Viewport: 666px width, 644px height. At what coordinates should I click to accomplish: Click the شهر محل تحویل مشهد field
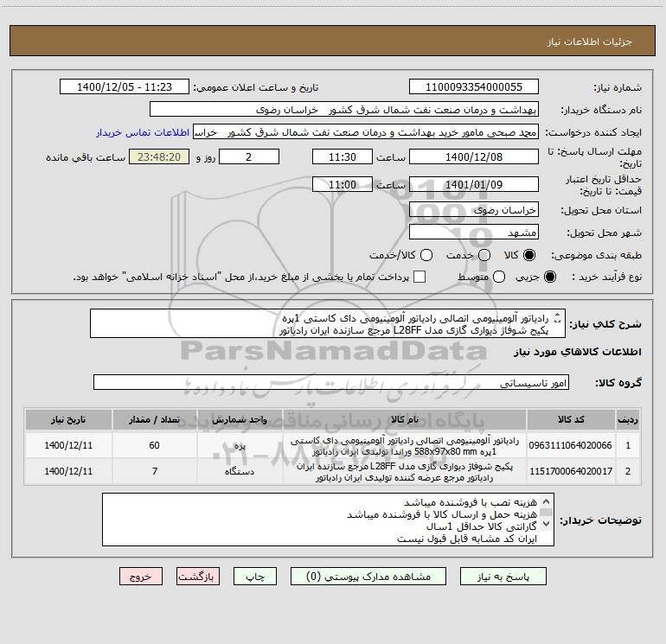coord(474,233)
